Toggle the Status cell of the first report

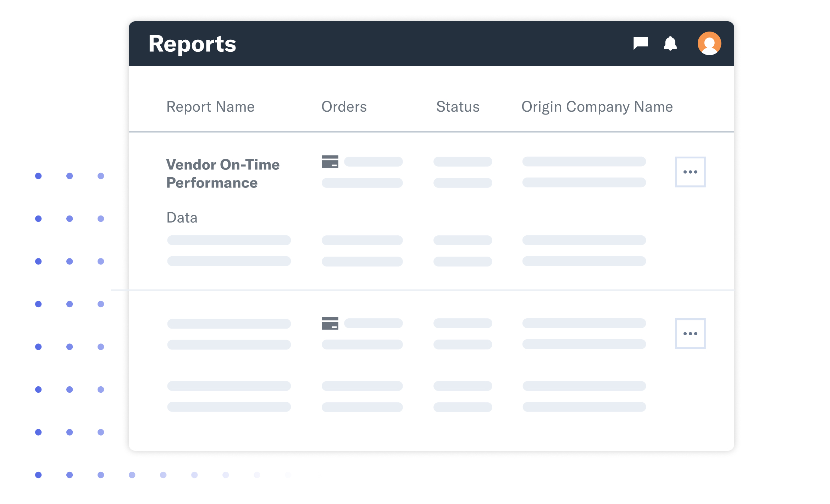[x=462, y=162]
